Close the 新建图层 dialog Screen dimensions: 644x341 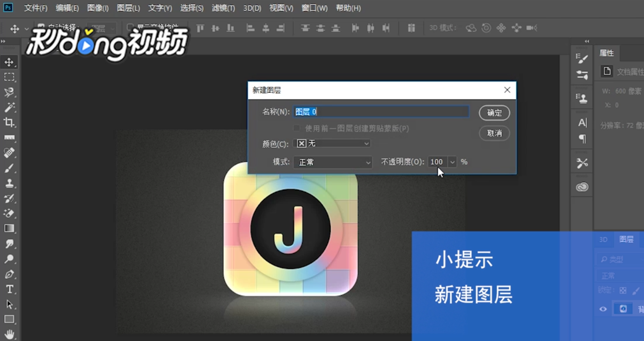[507, 90]
